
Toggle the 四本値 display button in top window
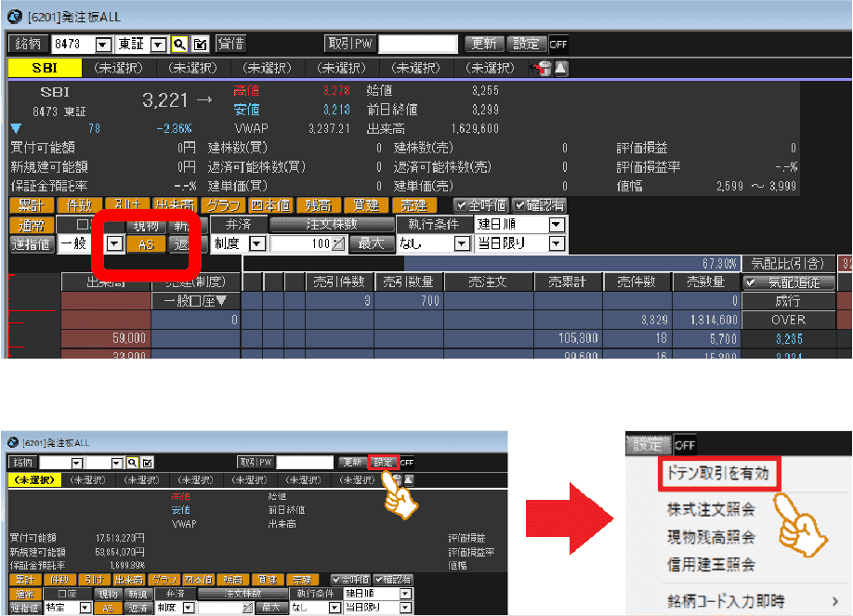click(270, 205)
